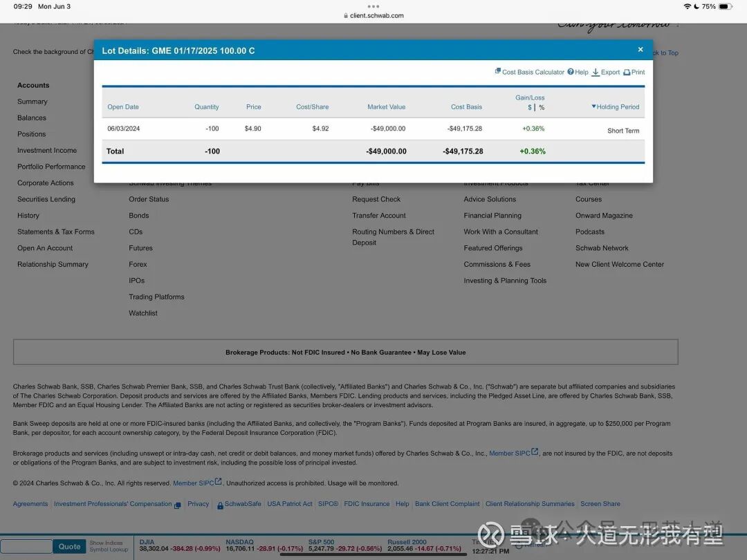
Task: Open SchwabSafe footer link
Action: 239,504
